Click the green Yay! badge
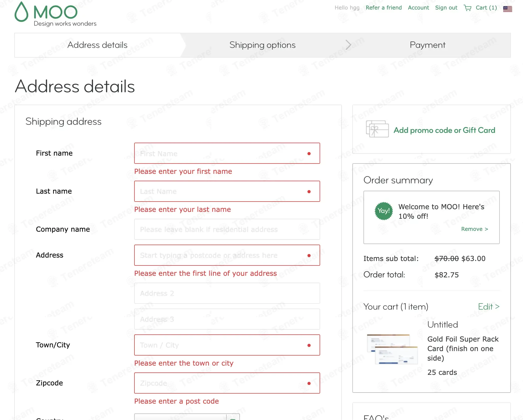523x420 pixels. [384, 211]
